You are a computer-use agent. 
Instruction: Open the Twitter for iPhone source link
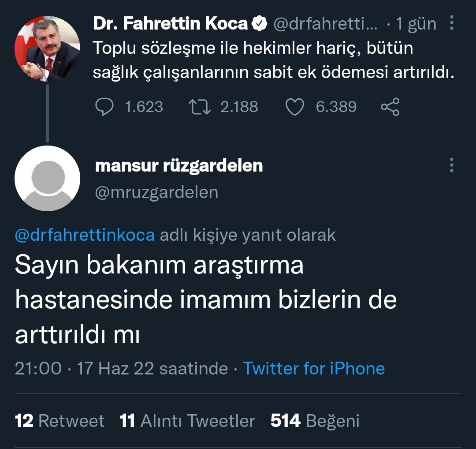click(314, 368)
